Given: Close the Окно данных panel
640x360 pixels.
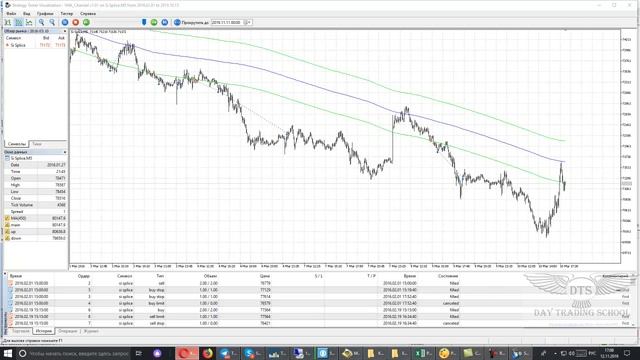Looking at the screenshot, I should (x=64, y=152).
